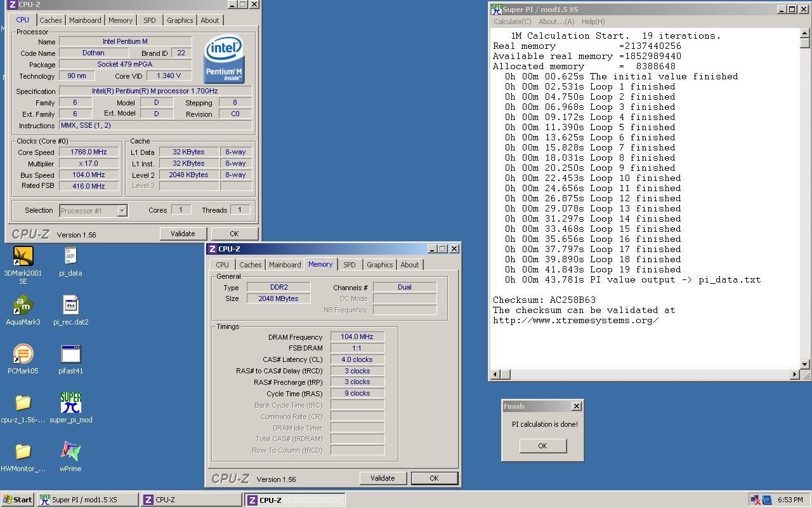
Task: Close the Finish dialog
Action: (x=576, y=406)
